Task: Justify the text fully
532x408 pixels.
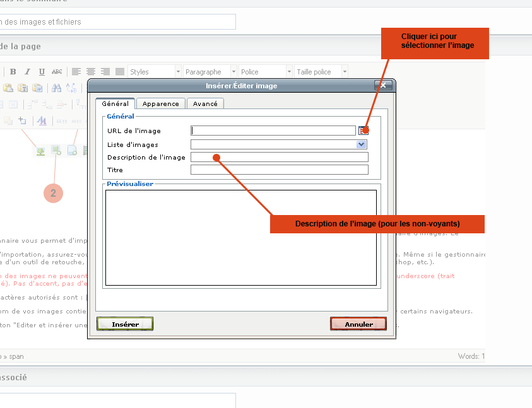Action: pos(120,72)
